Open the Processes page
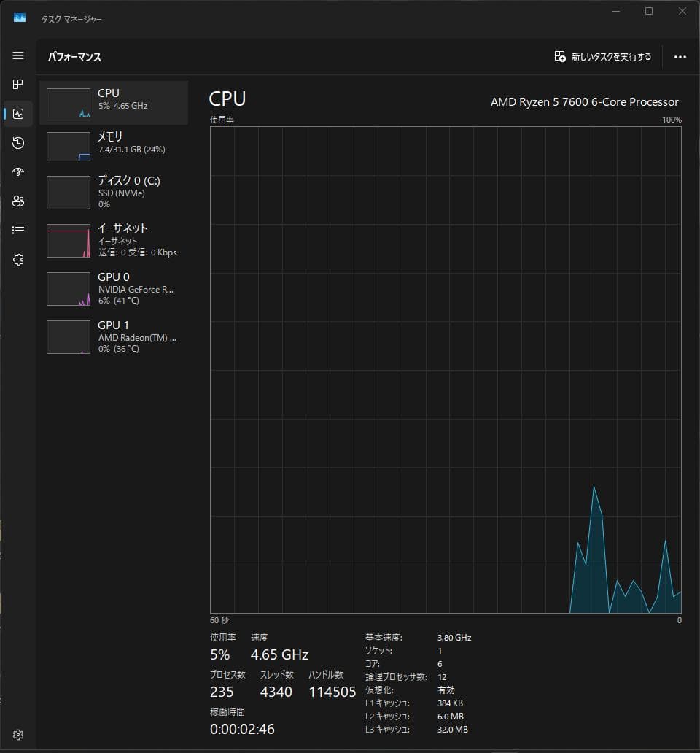This screenshot has height=753, width=700. pos(17,84)
